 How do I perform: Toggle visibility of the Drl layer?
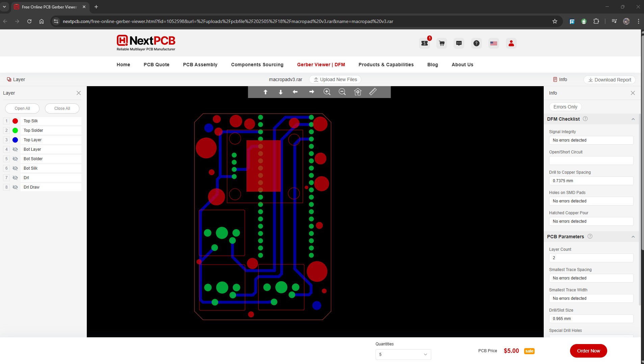(x=15, y=178)
